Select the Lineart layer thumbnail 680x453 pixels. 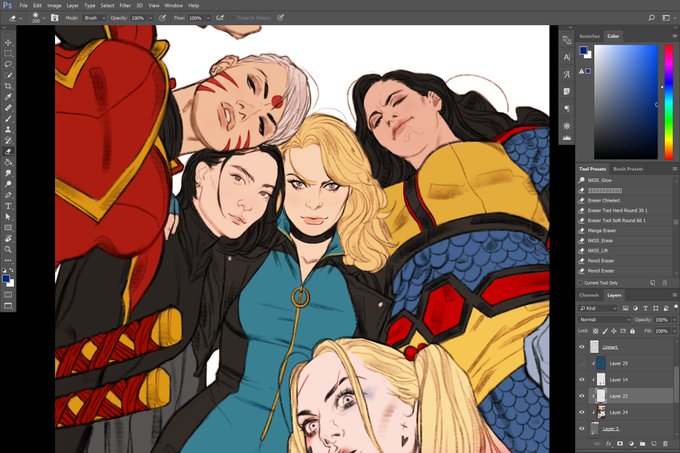pyautogui.click(x=594, y=347)
